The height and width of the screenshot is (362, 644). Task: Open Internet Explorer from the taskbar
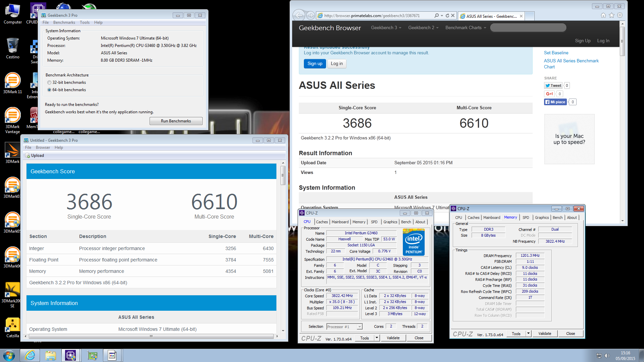tap(30, 355)
